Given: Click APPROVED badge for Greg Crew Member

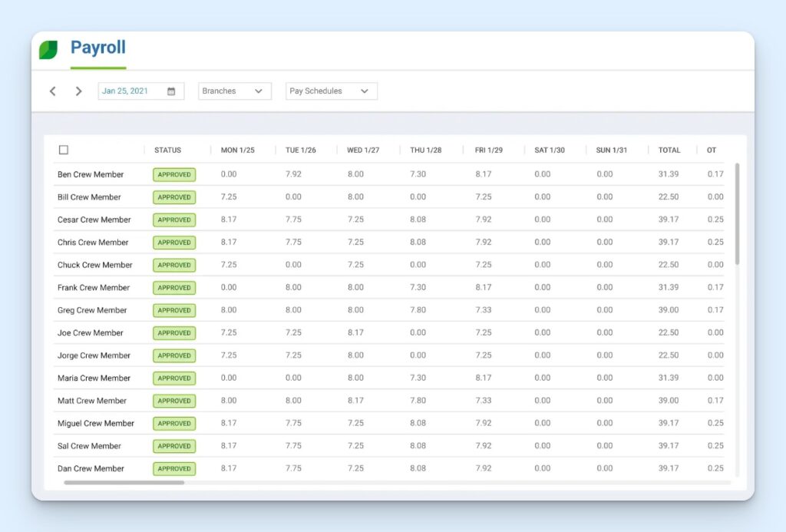Looking at the screenshot, I should click(174, 310).
